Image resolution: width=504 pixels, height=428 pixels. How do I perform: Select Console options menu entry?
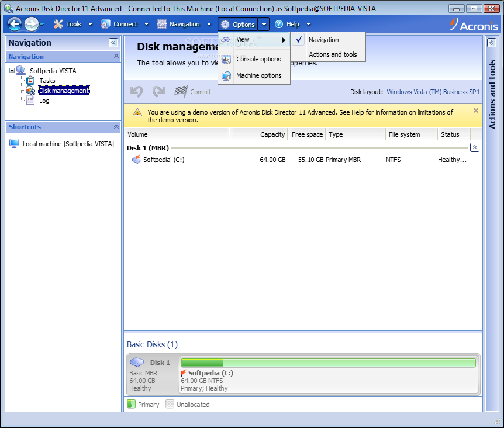[x=254, y=59]
